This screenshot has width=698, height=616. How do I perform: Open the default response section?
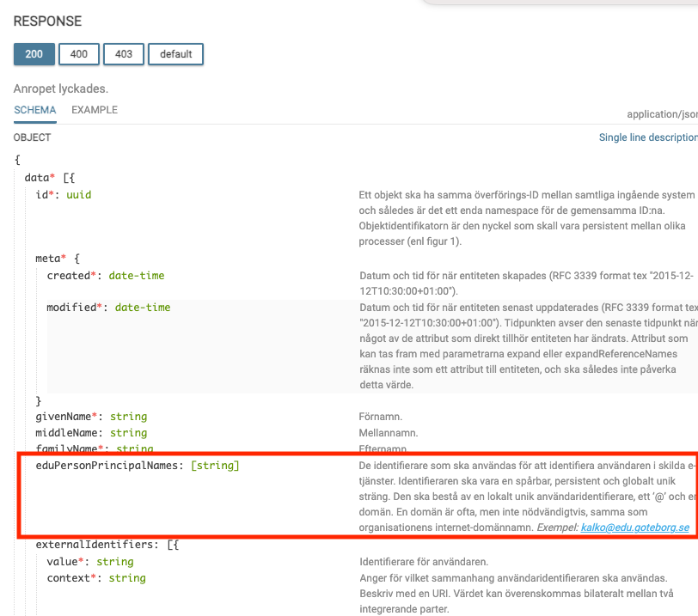coord(175,54)
